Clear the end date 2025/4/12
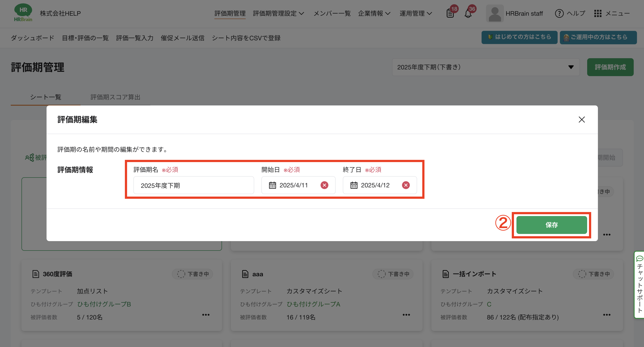The height and width of the screenshot is (347, 644). click(x=405, y=185)
